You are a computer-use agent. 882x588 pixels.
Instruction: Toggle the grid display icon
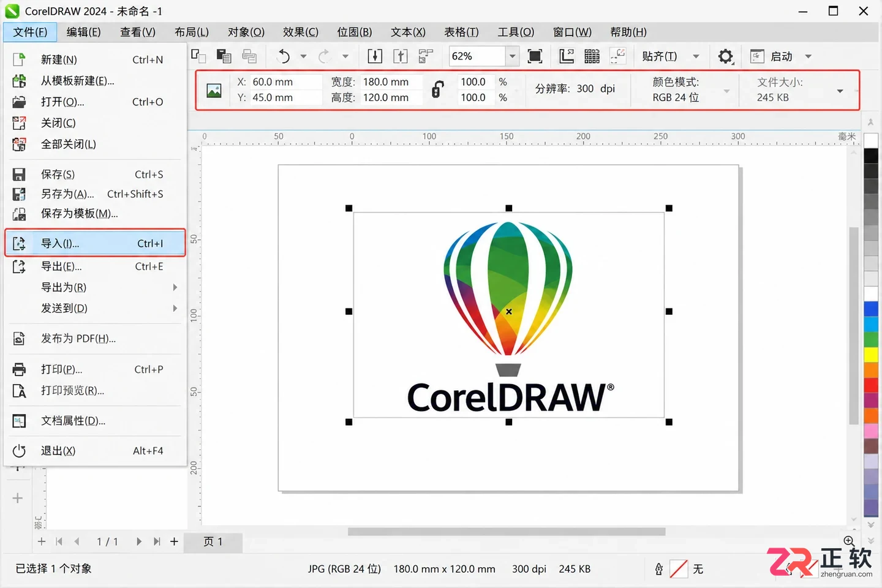coord(592,56)
